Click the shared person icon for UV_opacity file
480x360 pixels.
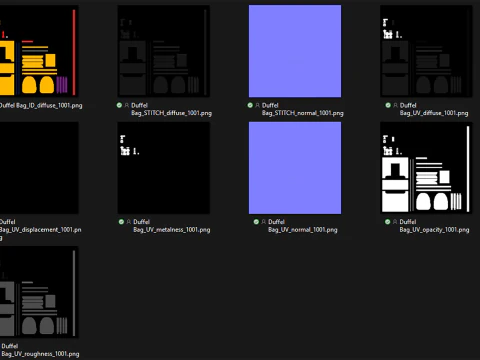pos(395,222)
